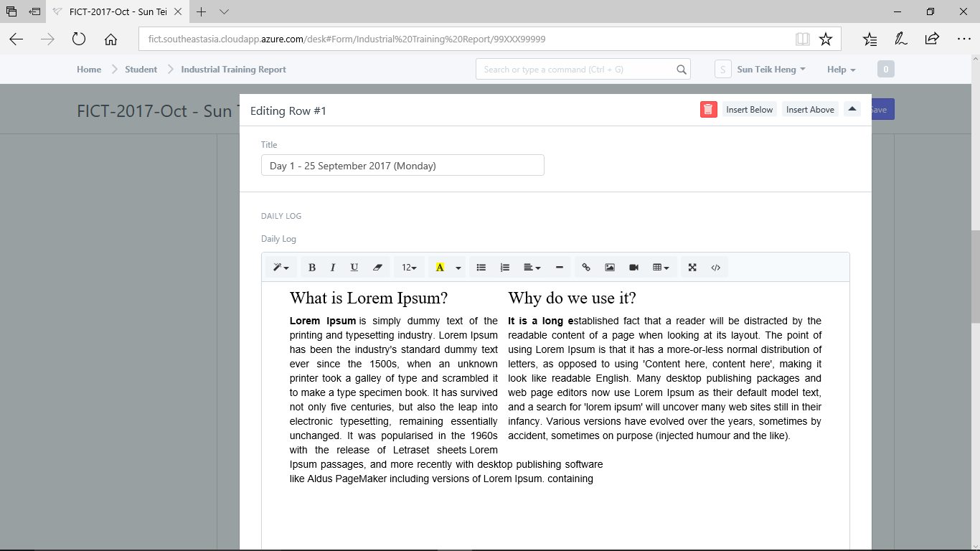The width and height of the screenshot is (980, 551).
Task: Insert a horizontal rule
Action: point(560,267)
